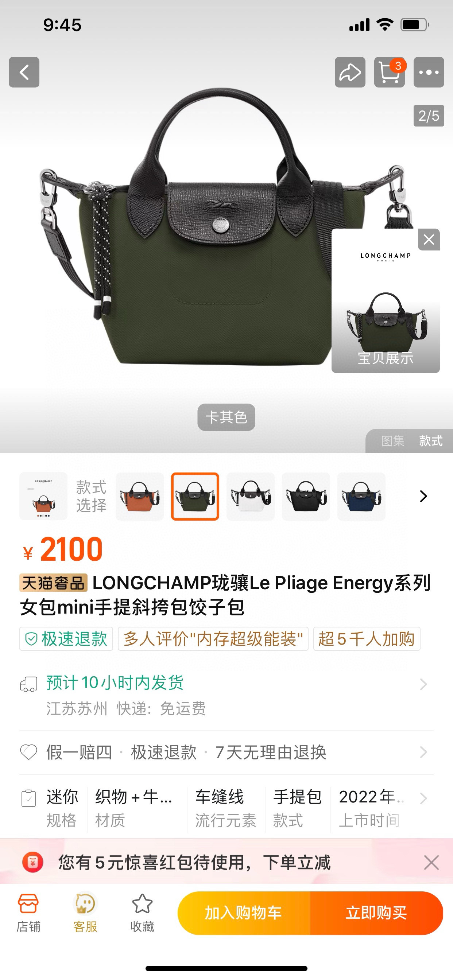Select the orange bag color variant
This screenshot has width=453, height=980.
[140, 496]
